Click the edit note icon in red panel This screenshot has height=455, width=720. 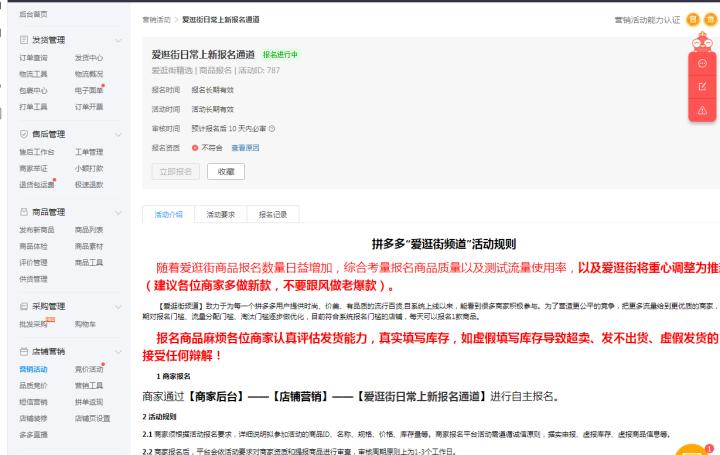pyautogui.click(x=702, y=87)
